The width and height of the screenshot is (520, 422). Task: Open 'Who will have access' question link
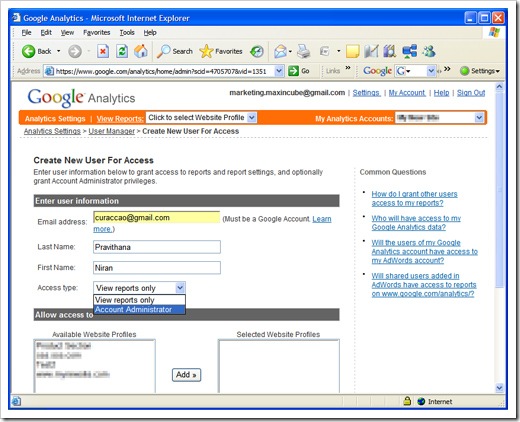(x=416, y=223)
